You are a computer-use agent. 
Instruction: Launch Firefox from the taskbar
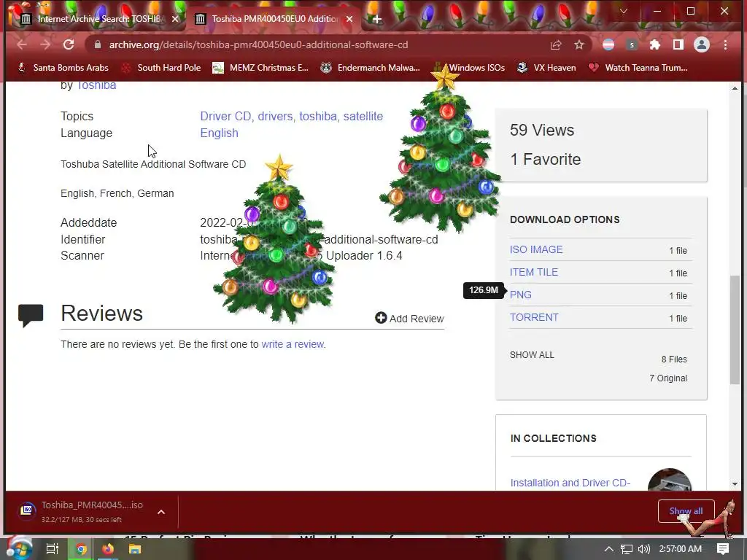[x=108, y=549]
